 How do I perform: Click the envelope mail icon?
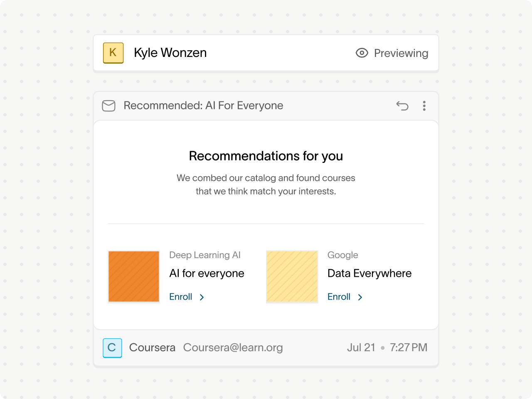pyautogui.click(x=109, y=106)
